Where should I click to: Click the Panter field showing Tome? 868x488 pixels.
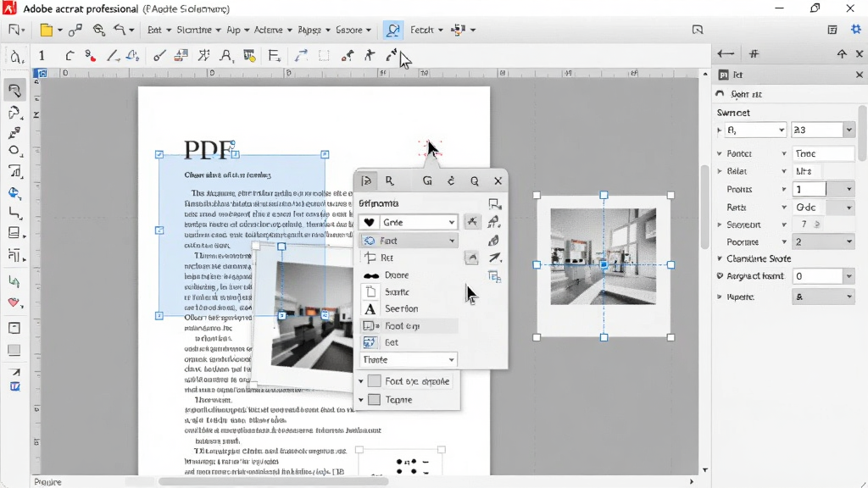click(823, 153)
